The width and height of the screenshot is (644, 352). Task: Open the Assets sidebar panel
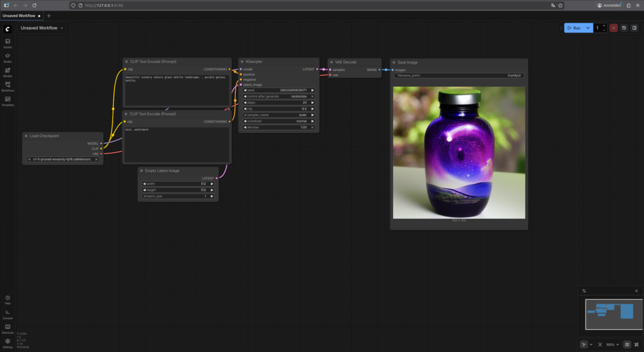click(8, 43)
